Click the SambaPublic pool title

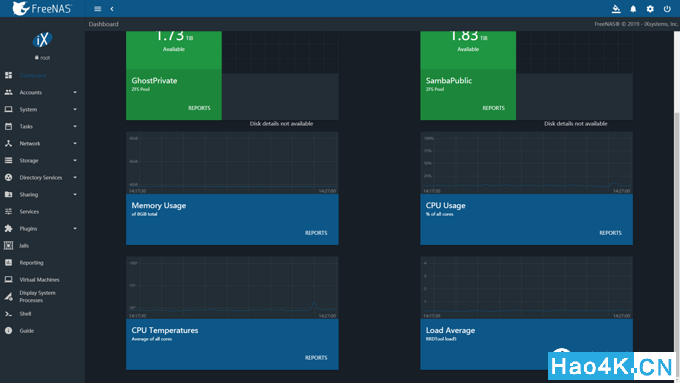coord(449,81)
